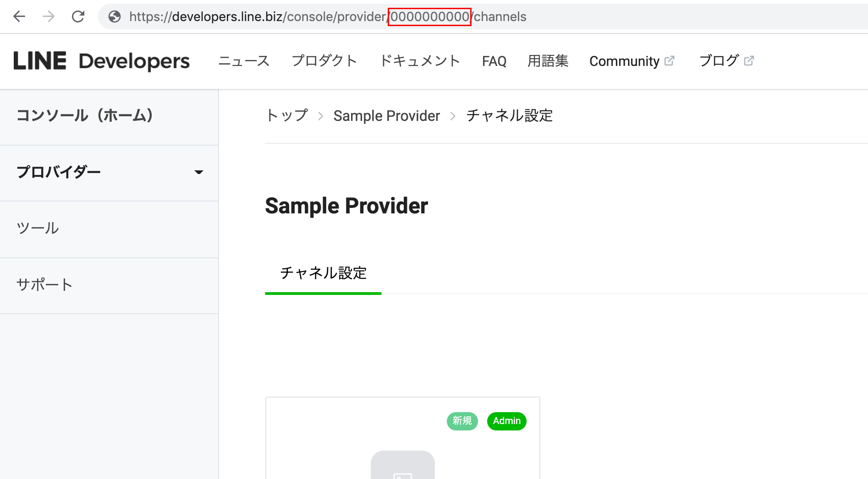
Task: Click the browser forward arrow
Action: (48, 16)
